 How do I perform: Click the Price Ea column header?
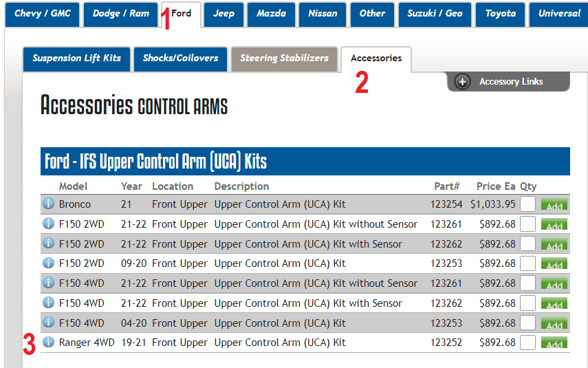pyautogui.click(x=496, y=186)
